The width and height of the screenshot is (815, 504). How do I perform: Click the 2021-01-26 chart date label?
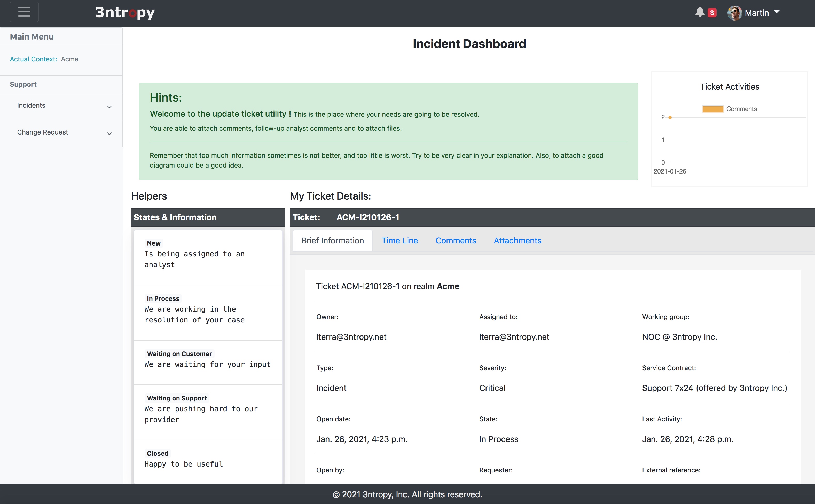[x=670, y=171]
